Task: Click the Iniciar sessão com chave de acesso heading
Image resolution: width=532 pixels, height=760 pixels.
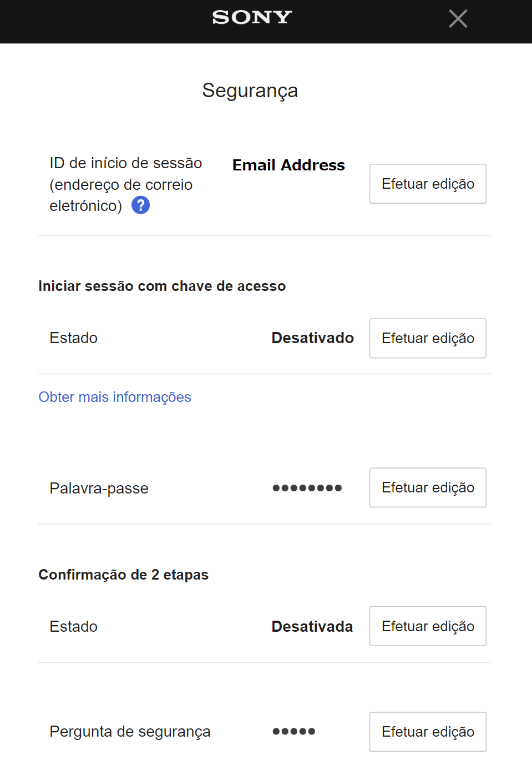Action: (162, 286)
